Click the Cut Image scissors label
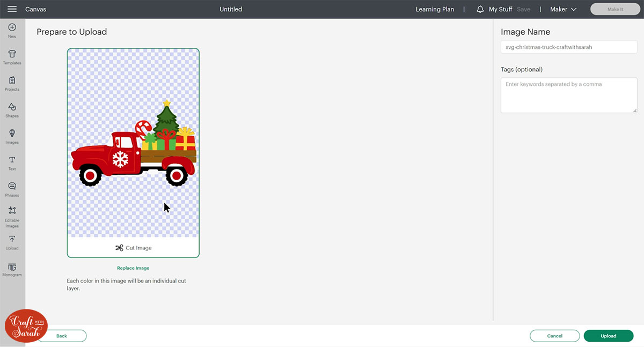 (x=133, y=248)
